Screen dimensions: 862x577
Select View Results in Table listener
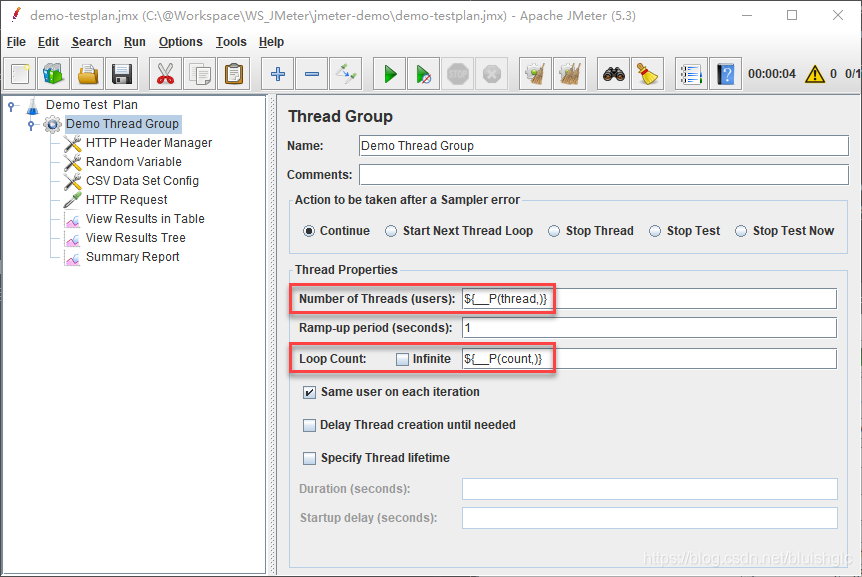pyautogui.click(x=145, y=219)
